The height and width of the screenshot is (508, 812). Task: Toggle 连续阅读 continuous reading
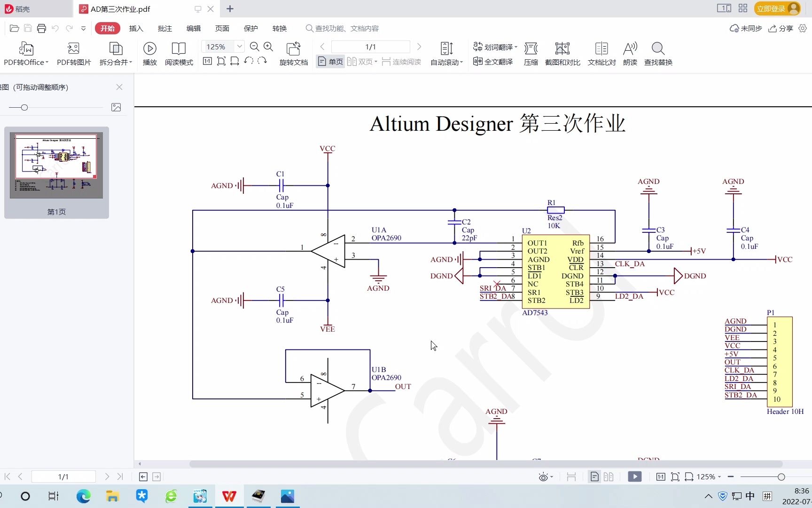401,62
